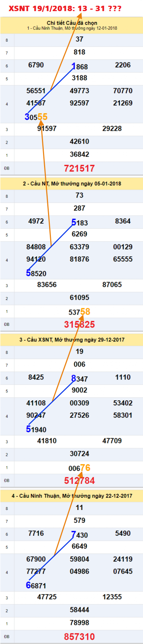Click the number 67900

[x=36, y=559]
